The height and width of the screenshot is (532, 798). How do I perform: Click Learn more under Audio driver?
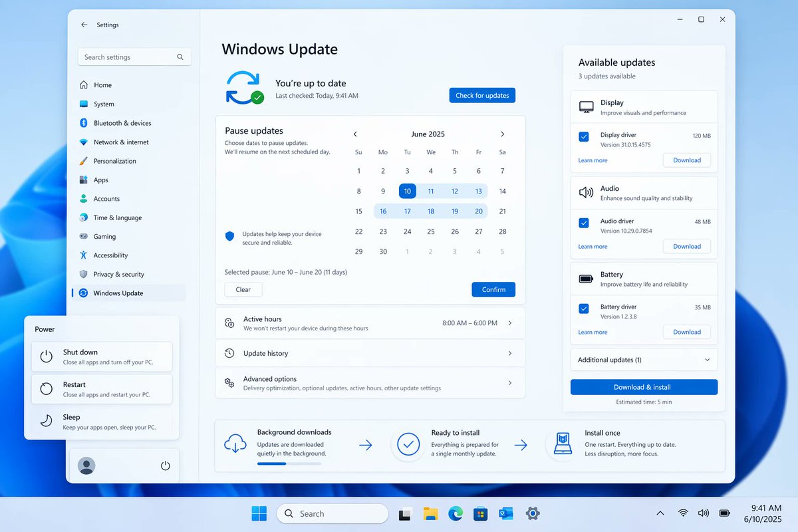point(593,247)
